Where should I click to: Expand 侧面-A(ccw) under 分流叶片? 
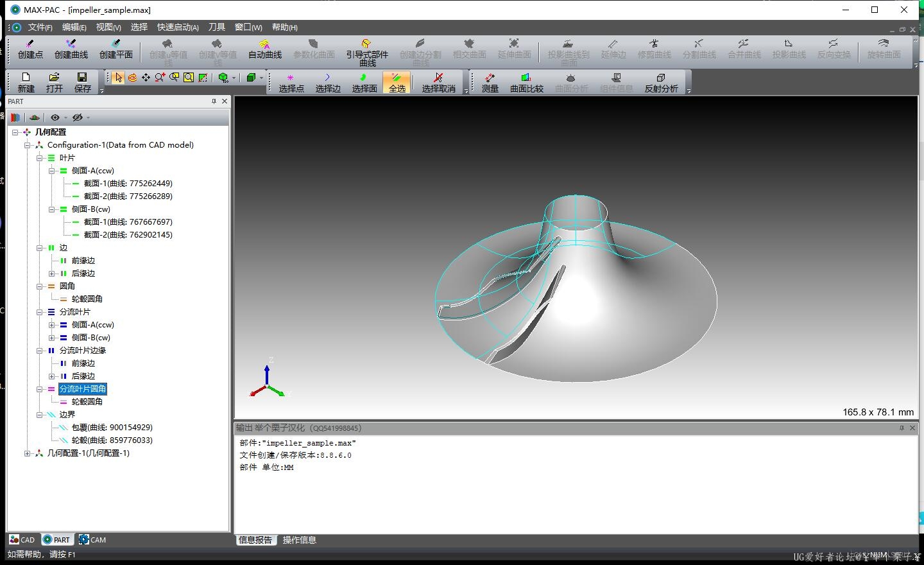point(52,325)
